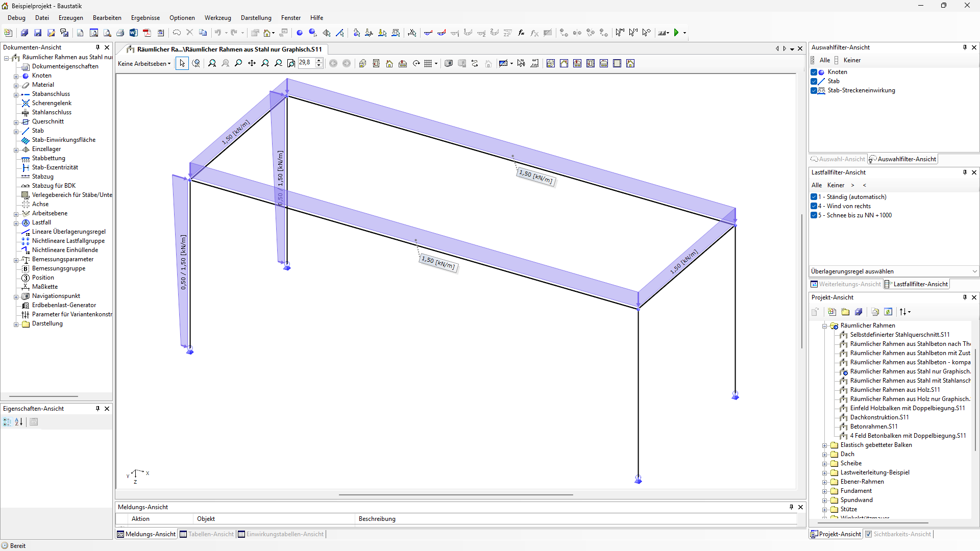
Task: Uncheck load case 5 - Schnee bis zu NN +1000
Action: click(814, 215)
